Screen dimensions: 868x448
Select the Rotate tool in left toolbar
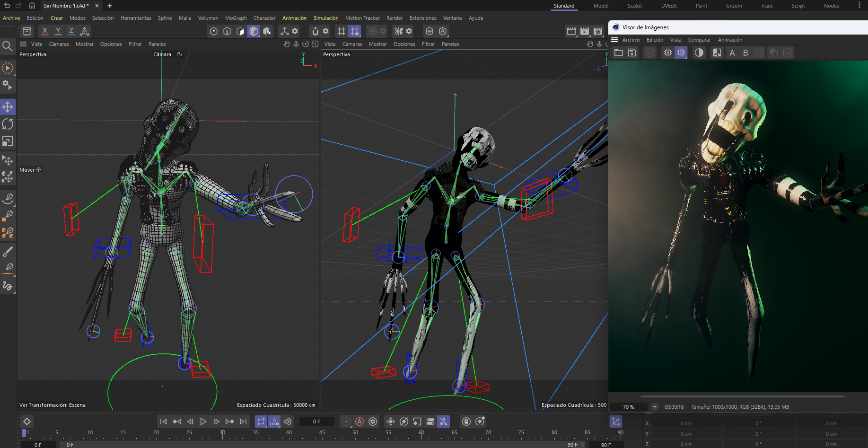pyautogui.click(x=8, y=124)
